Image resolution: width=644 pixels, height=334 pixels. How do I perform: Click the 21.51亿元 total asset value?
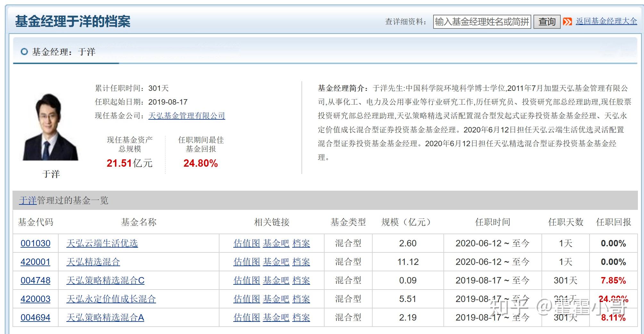(129, 163)
